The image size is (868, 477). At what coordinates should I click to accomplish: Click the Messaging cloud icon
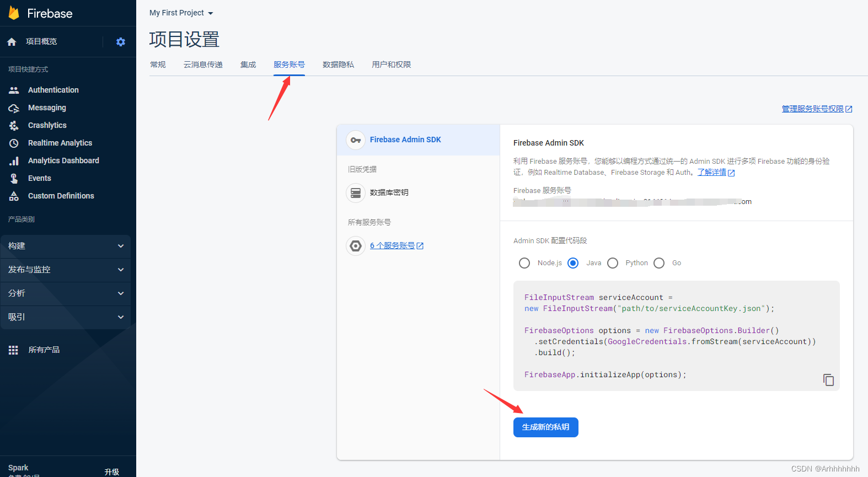coord(14,108)
